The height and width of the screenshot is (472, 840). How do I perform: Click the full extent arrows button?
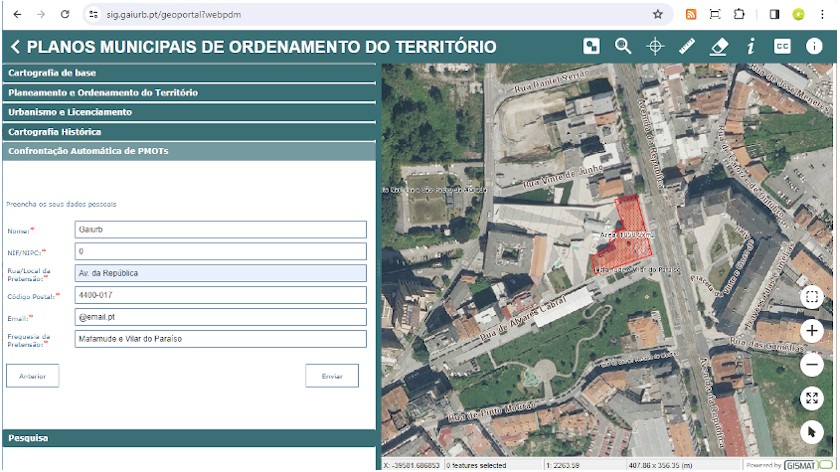click(812, 399)
